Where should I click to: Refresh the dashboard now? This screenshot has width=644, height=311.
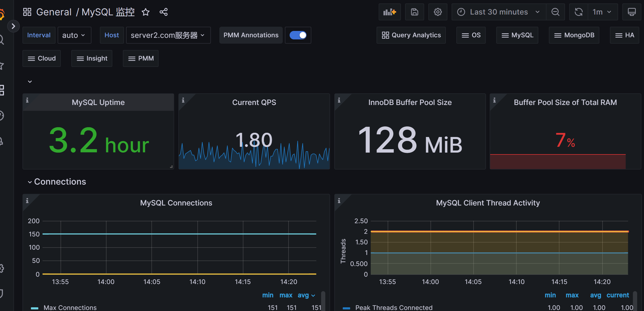[x=578, y=12]
